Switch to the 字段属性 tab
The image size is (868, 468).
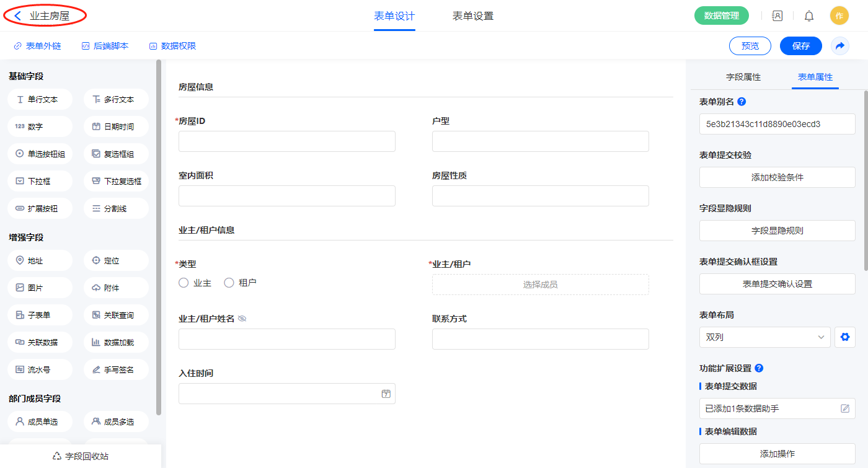743,77
